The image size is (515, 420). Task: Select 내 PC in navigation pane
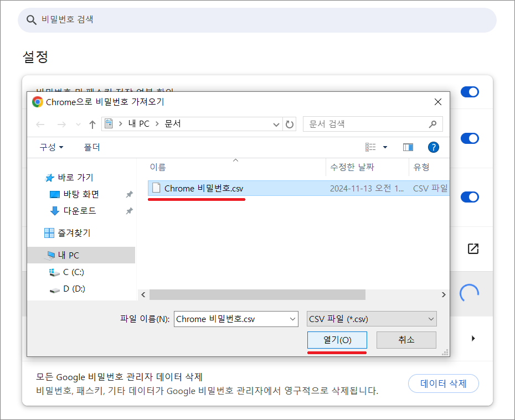[81, 255]
